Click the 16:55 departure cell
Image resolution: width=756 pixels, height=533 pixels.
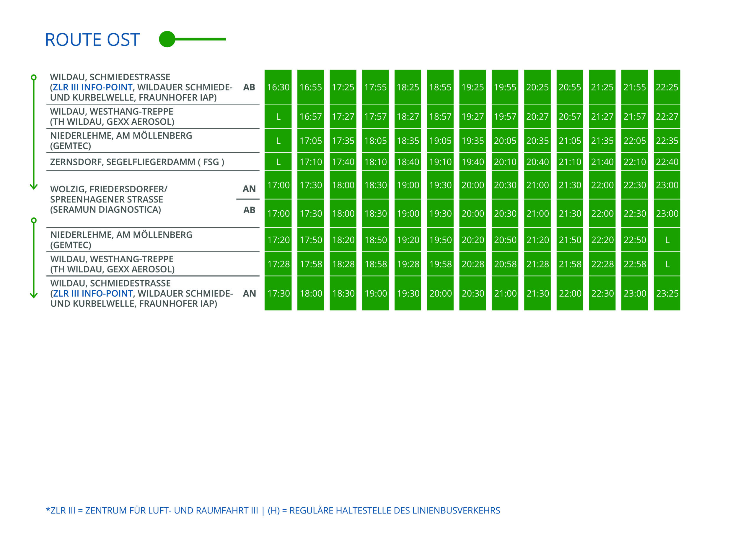coord(310,87)
